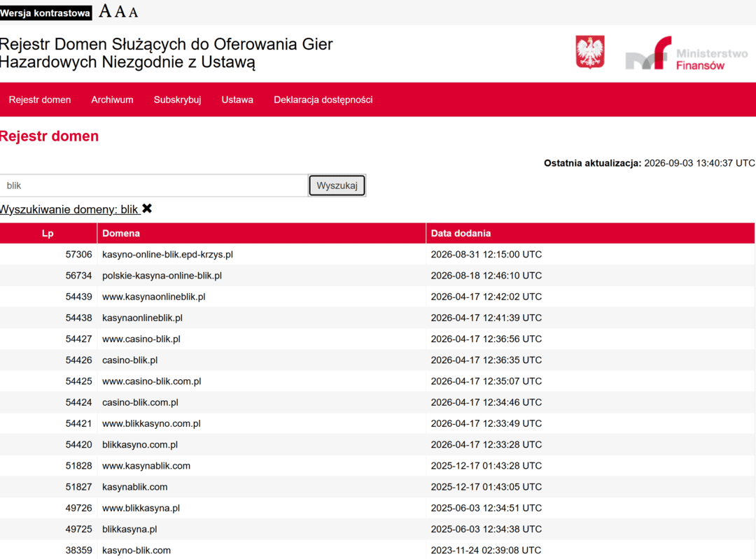Click date 2026-04-17 12:42:02 UTC

[x=486, y=297]
